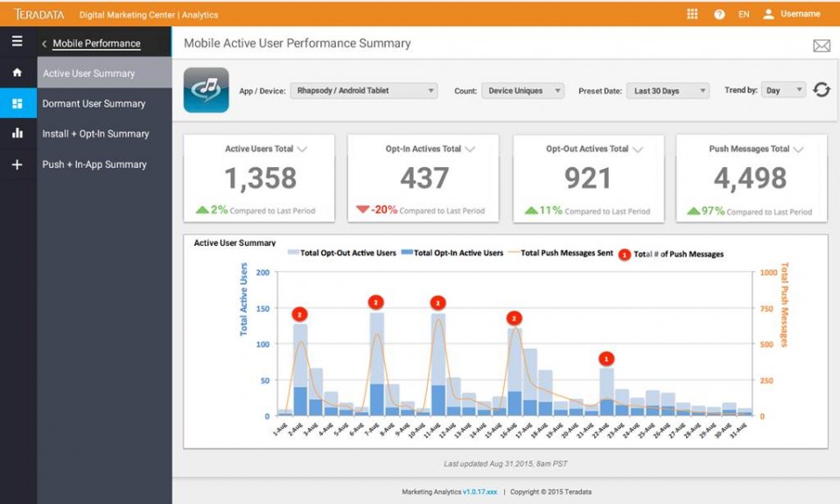
Task: Select the dashboard grid icon in sidebar
Action: point(17,103)
